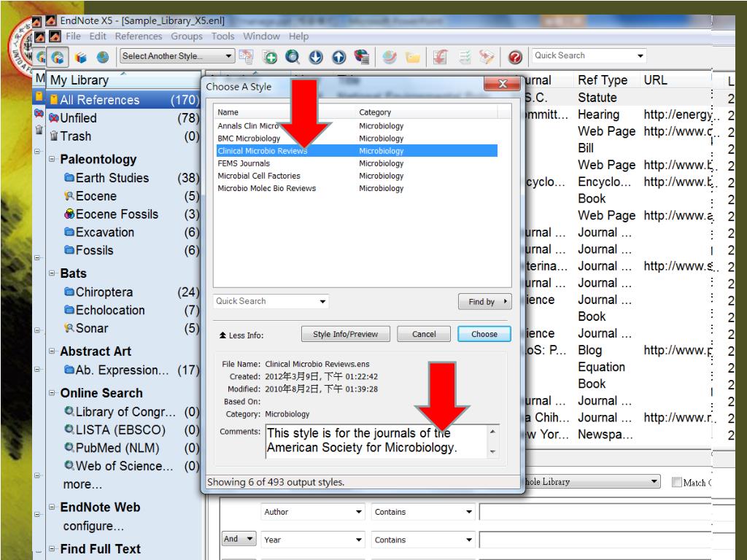Screen dimensions: 747x560
Task: Open the Author search field dropdown
Action: [x=312, y=512]
